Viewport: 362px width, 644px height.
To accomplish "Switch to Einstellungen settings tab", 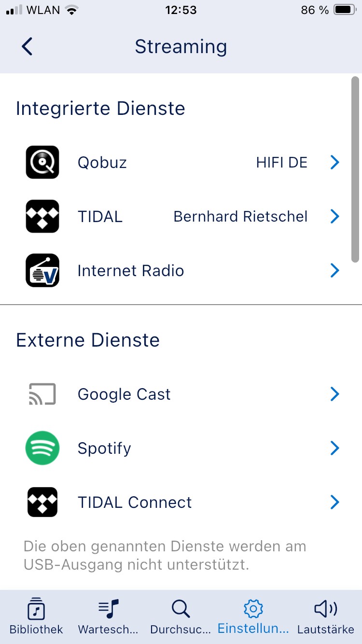I will click(253, 616).
